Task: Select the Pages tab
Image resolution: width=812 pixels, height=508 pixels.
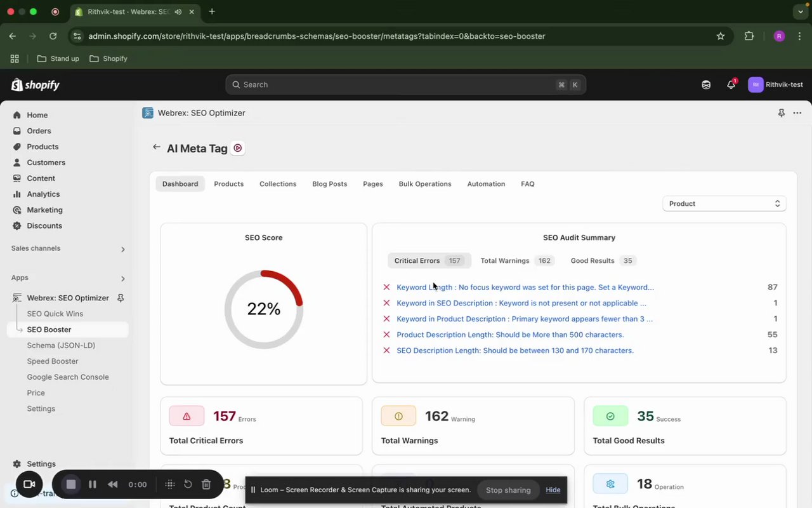Action: [373, 184]
